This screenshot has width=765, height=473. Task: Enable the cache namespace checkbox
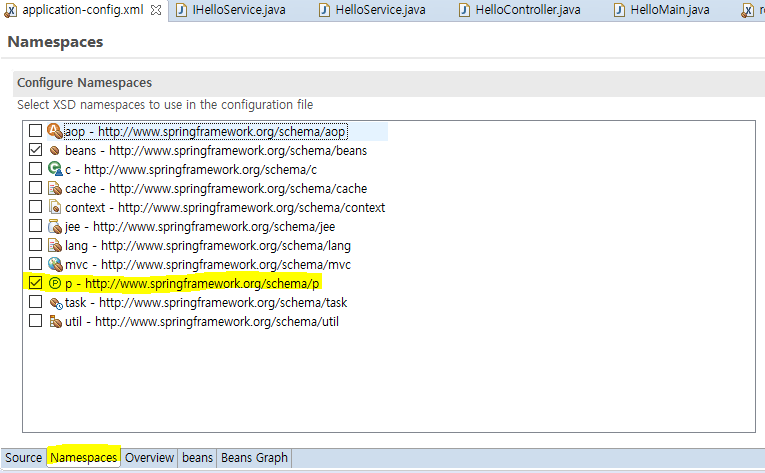point(35,188)
